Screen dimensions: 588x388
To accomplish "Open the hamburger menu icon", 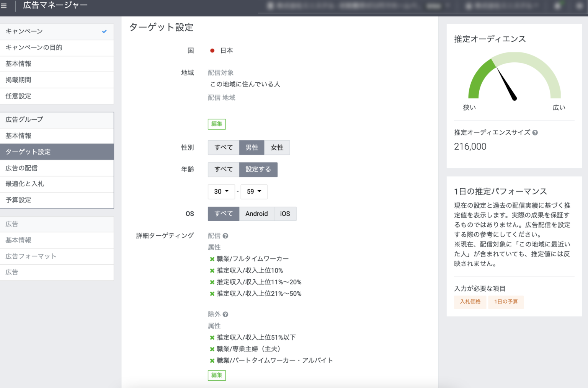I will (4, 6).
